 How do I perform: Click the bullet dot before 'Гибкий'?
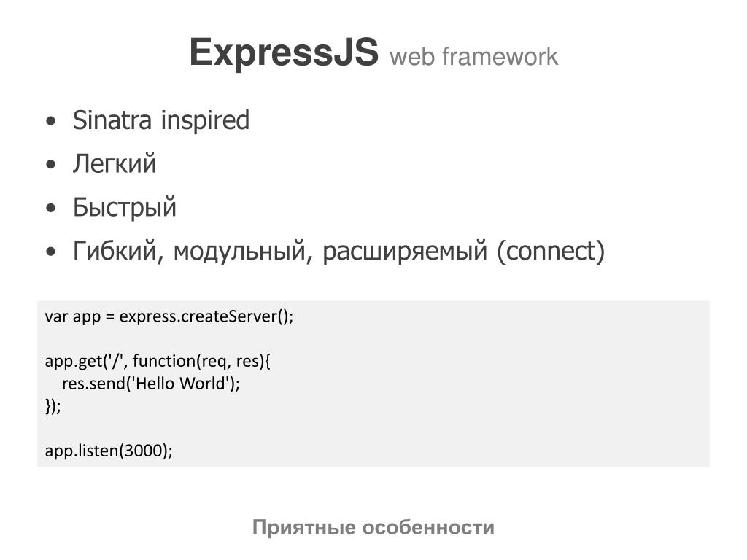tap(51, 252)
